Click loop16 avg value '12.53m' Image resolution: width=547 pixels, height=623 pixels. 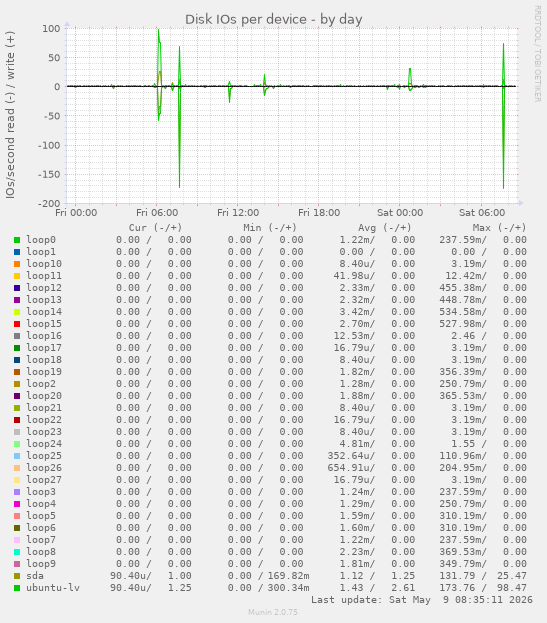point(354,336)
